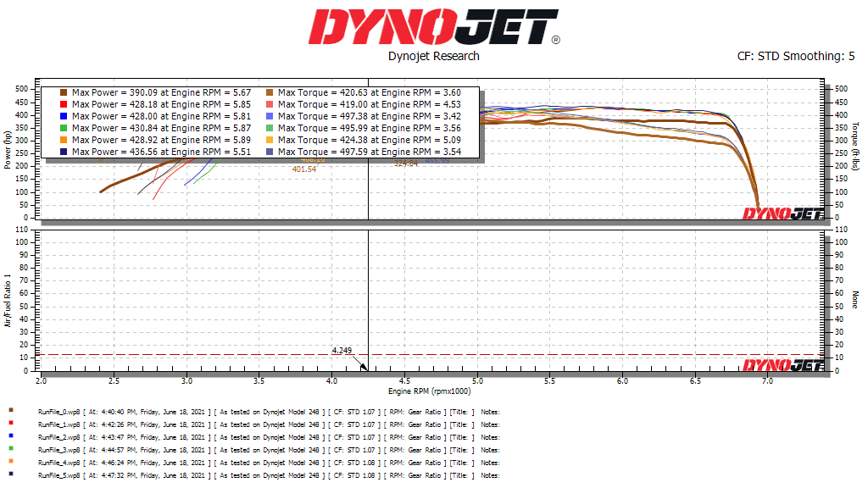This screenshot has width=868, height=488.
Task: Click the 401.54 data value label
Action: click(304, 169)
